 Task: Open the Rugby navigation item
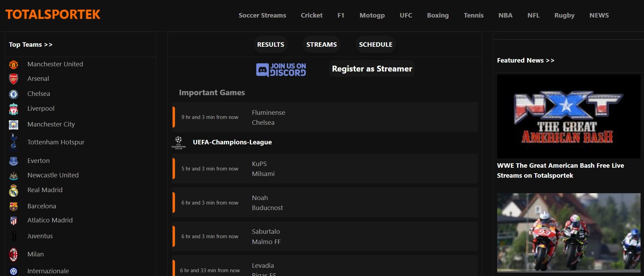coord(564,15)
